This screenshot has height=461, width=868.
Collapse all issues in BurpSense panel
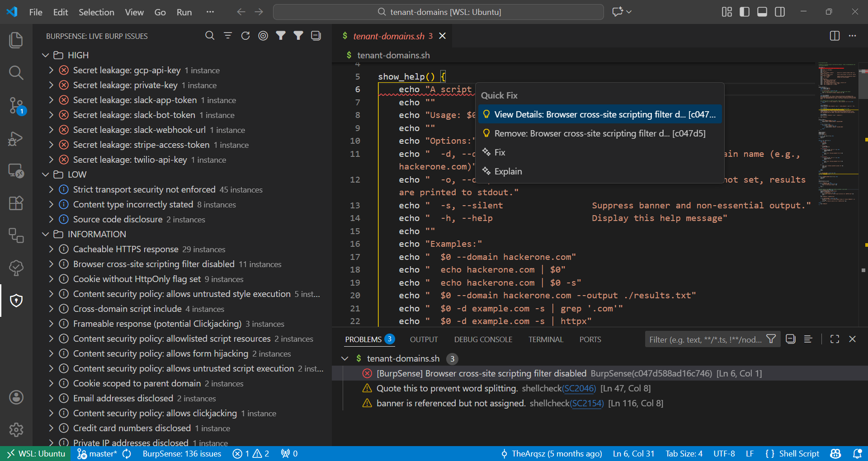click(316, 36)
